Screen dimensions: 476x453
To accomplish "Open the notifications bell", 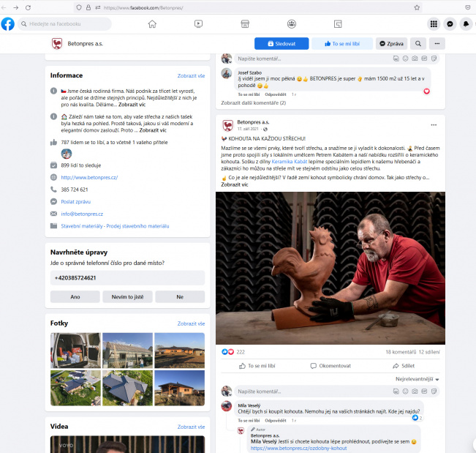I will coord(466,24).
